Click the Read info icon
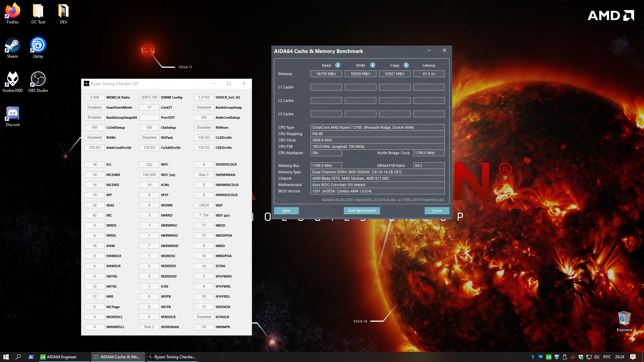This screenshot has width=644, height=362. [338, 65]
